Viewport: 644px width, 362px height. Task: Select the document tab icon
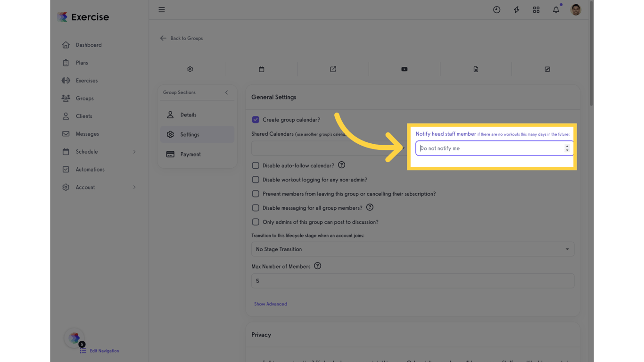point(476,69)
